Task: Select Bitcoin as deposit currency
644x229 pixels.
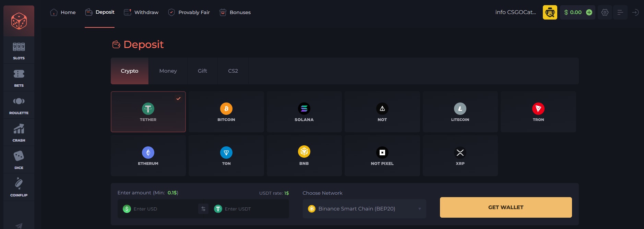Action: (226, 112)
